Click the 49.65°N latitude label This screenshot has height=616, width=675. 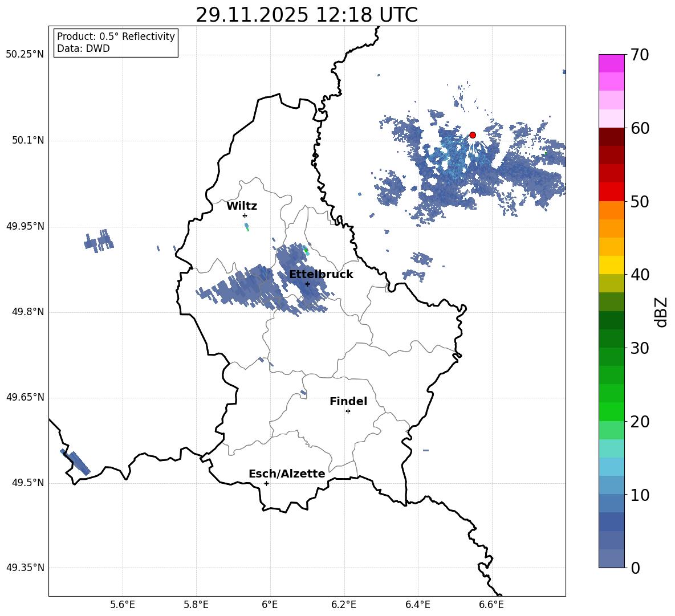(x=25, y=397)
